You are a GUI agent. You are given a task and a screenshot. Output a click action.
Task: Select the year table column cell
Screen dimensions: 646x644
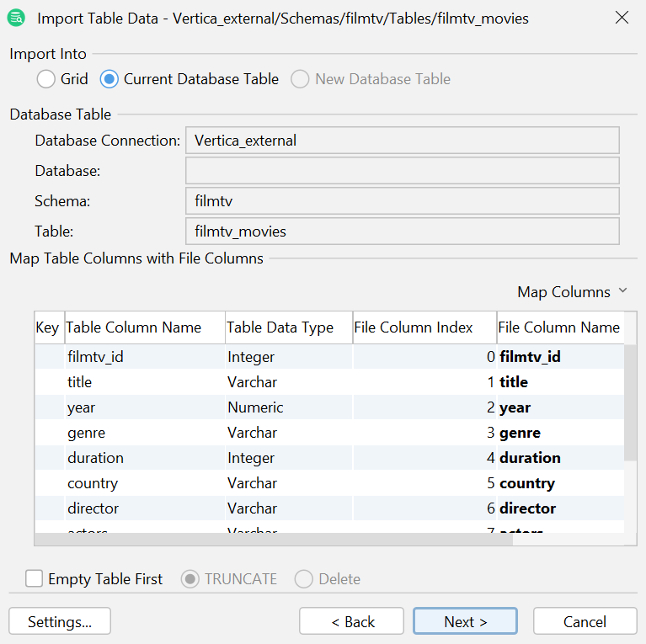[x=145, y=407]
